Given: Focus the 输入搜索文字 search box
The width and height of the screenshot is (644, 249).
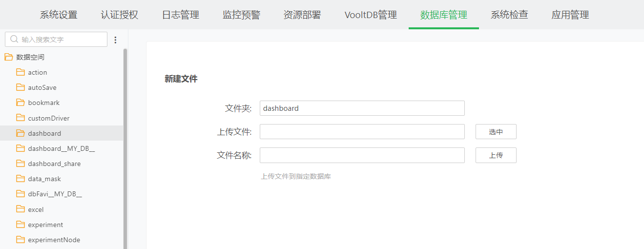Looking at the screenshot, I should click(x=56, y=40).
